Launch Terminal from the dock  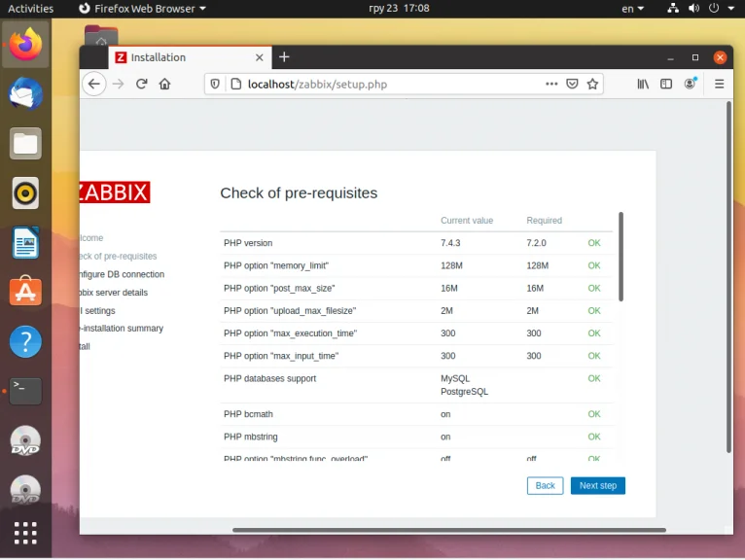[25, 391]
